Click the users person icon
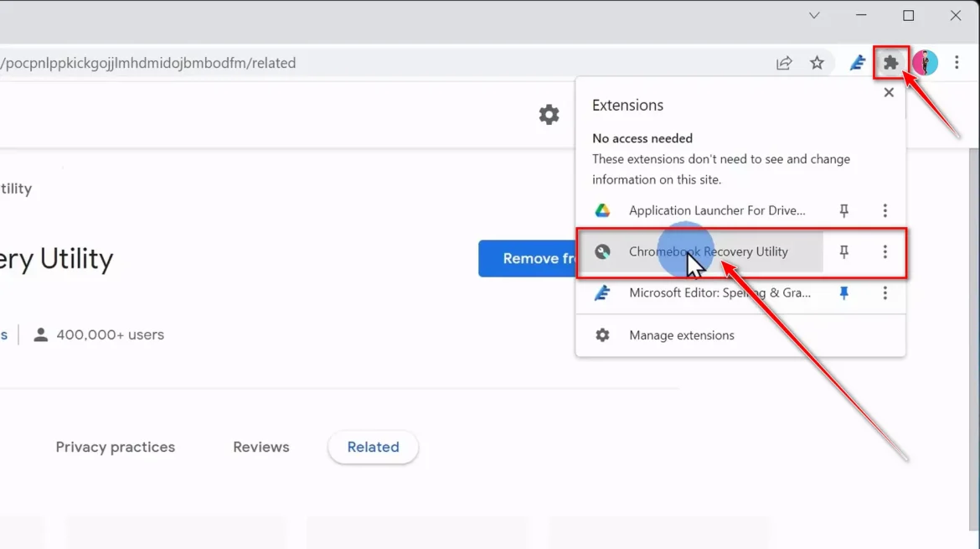980x549 pixels. tap(41, 334)
